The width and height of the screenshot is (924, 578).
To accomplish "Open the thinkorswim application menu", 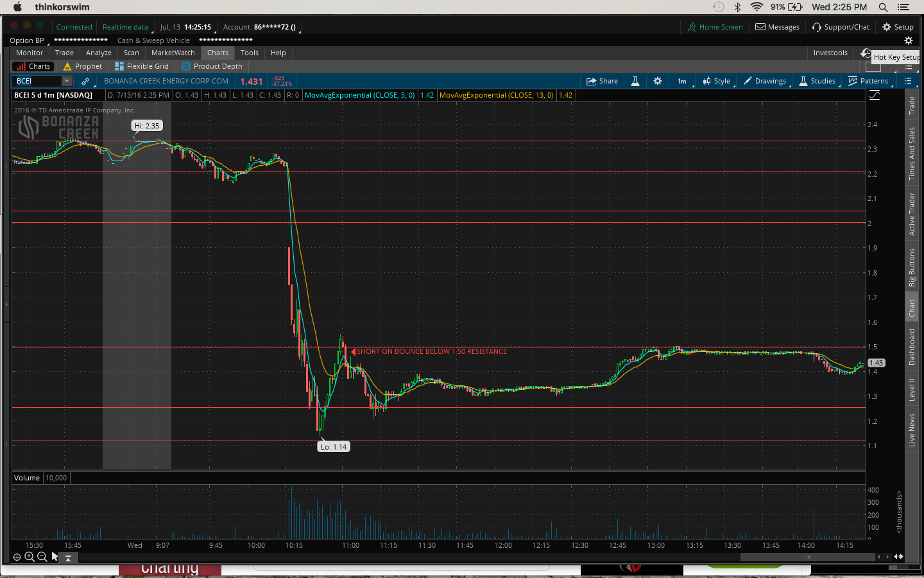I will [62, 7].
